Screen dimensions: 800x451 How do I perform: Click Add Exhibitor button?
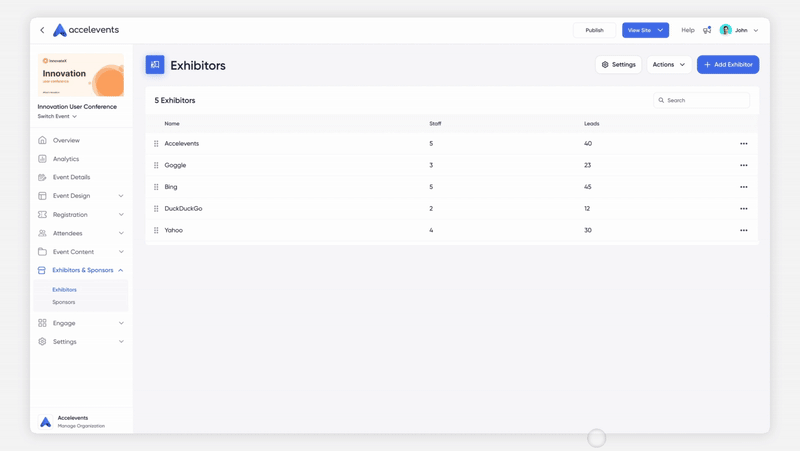click(728, 65)
